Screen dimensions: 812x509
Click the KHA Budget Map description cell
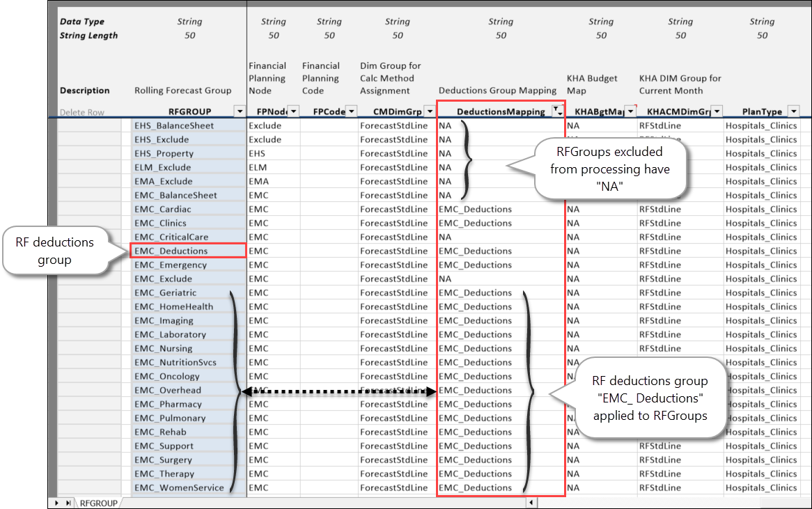point(592,85)
